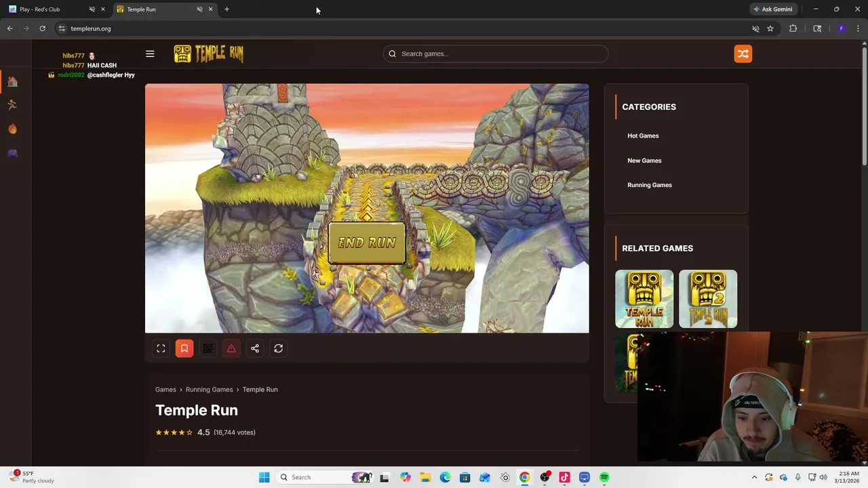This screenshot has width=868, height=488.
Task: Open File Explorer from the taskbar
Action: 425,477
